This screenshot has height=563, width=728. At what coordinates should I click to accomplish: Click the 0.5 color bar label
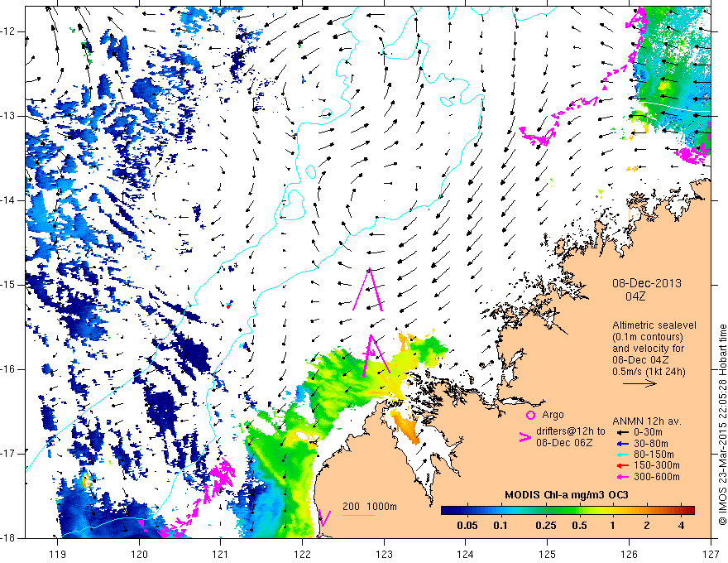(579, 526)
